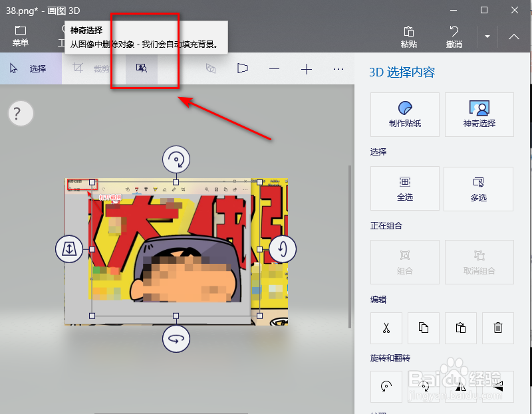Click the 多选 multi-select button
The width and height of the screenshot is (532, 414).
(478, 189)
